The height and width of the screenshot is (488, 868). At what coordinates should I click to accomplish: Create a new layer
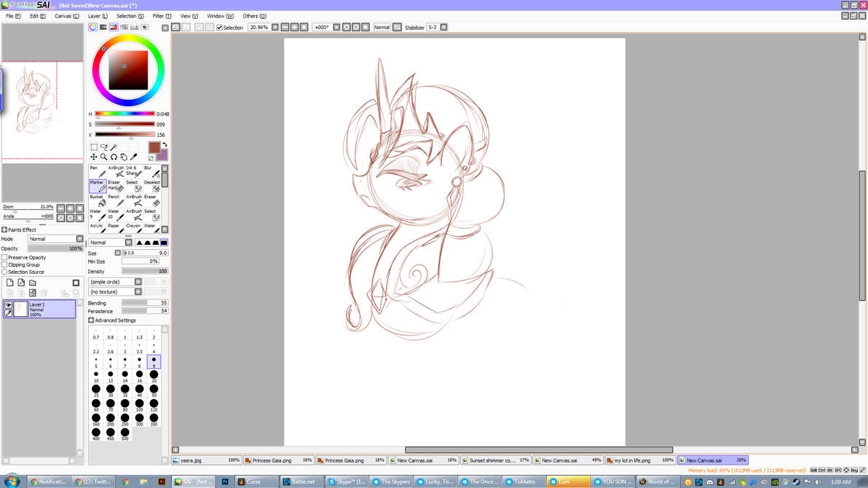(x=10, y=283)
